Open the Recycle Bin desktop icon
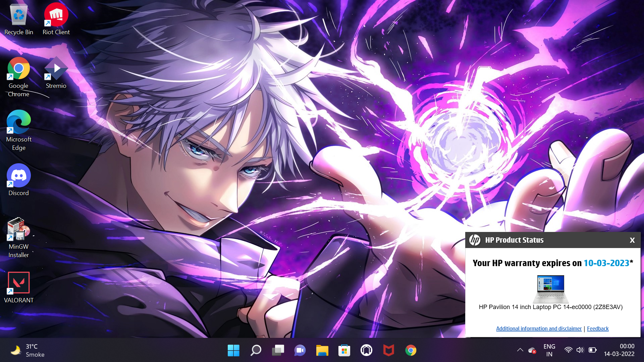The width and height of the screenshot is (644, 362). [19, 18]
